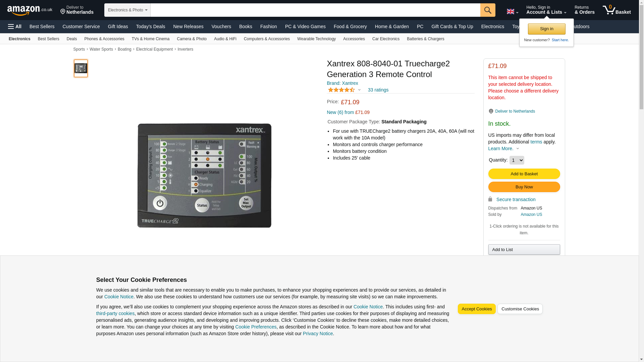
Task: Click the Secure transaction lock link
Action: click(512, 199)
